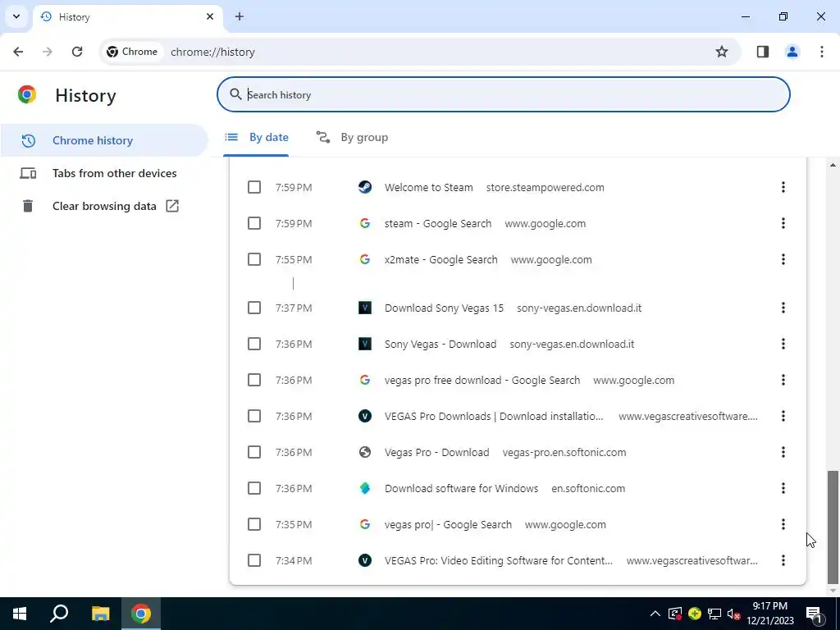840x630 pixels.
Task: Click the Chrome site info chip
Action: tap(132, 52)
